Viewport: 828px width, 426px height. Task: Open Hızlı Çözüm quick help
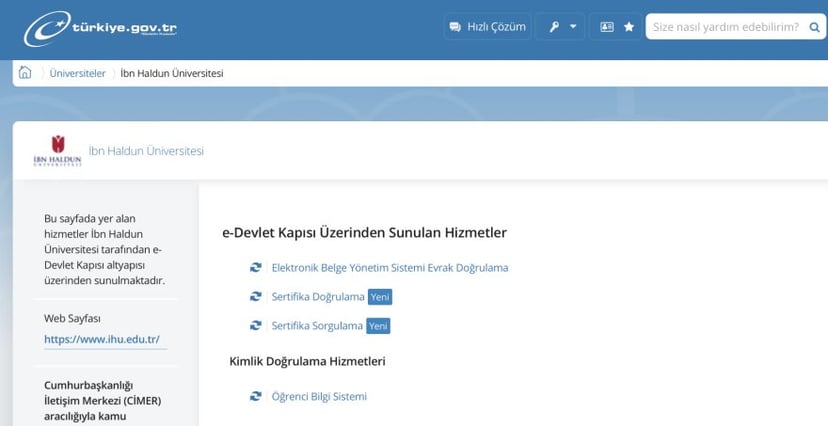487,26
